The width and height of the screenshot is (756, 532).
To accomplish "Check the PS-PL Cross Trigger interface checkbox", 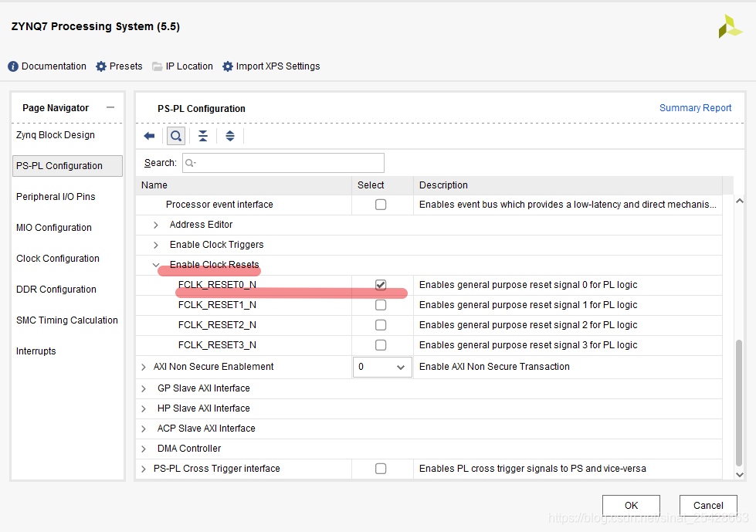I will pyautogui.click(x=381, y=469).
